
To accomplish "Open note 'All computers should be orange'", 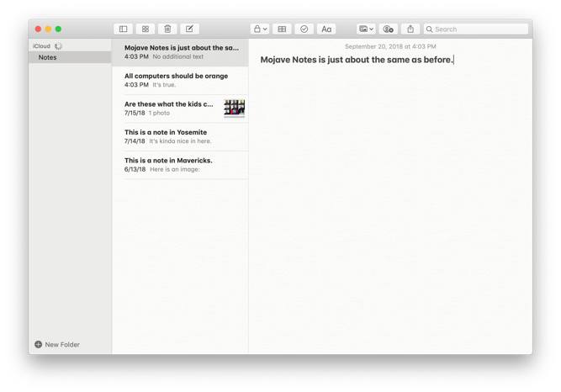I will (180, 80).
